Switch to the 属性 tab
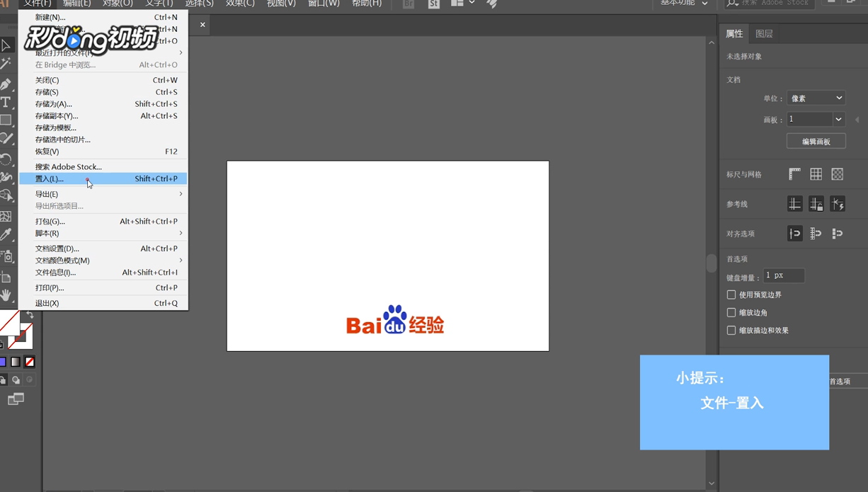Image resolution: width=868 pixels, height=492 pixels. 734,33
